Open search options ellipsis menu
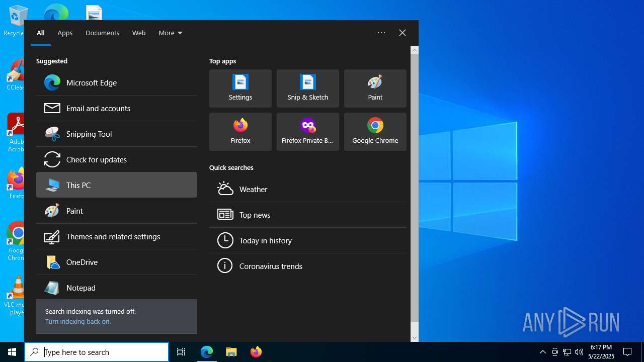The width and height of the screenshot is (644, 362). pyautogui.click(x=381, y=33)
